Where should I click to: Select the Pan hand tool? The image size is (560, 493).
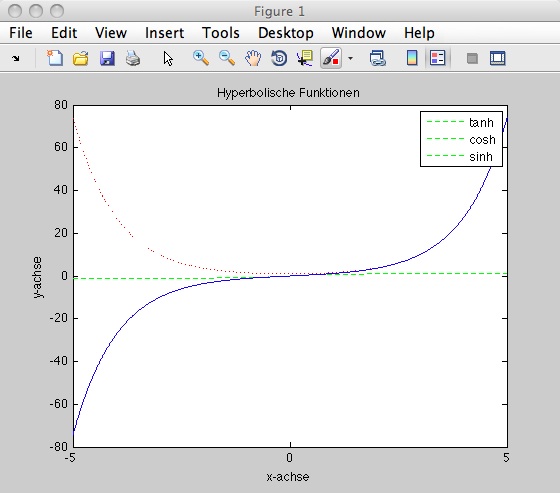253,58
